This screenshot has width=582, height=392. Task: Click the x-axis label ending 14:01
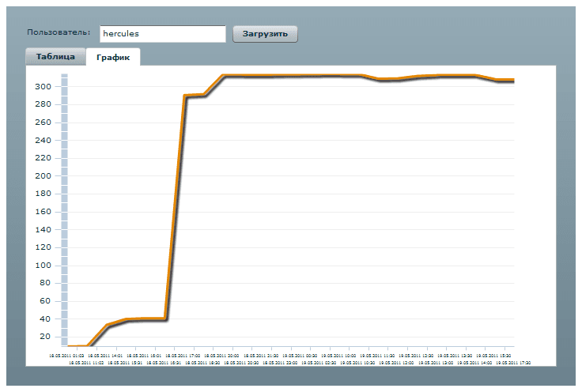pos(105,356)
